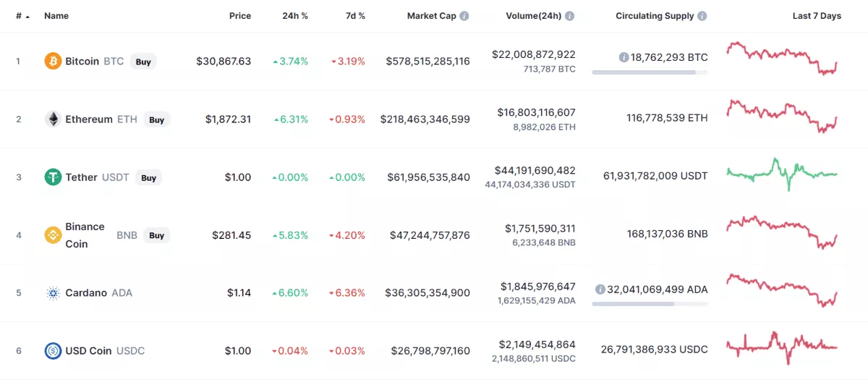
Task: Click USD Coin supply 26,791,386,933 USDC
Action: click(x=654, y=349)
